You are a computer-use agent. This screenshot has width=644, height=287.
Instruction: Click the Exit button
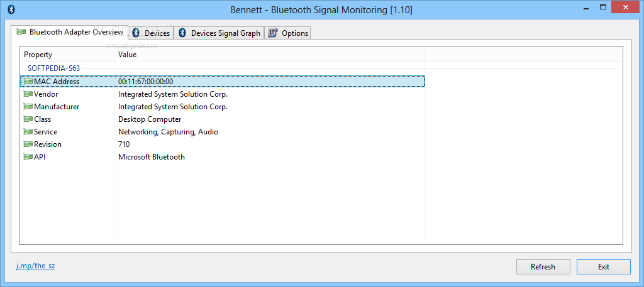tap(603, 267)
